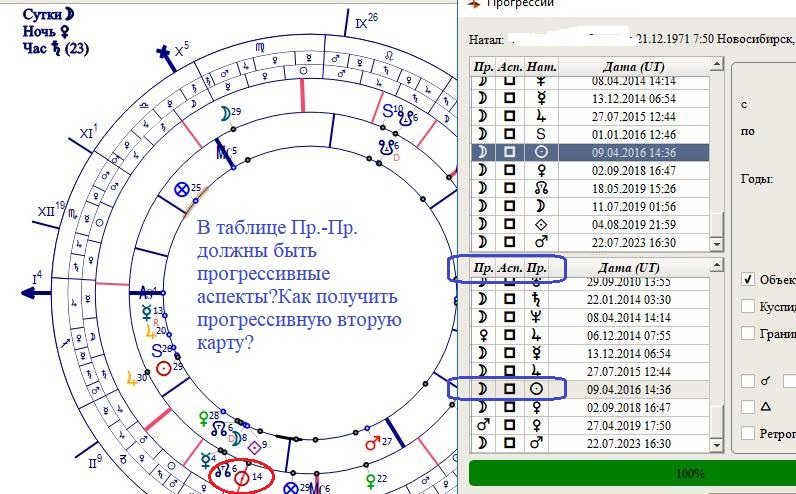
Task: Select lower table row 22.07.2023 16:30
Action: point(590,443)
